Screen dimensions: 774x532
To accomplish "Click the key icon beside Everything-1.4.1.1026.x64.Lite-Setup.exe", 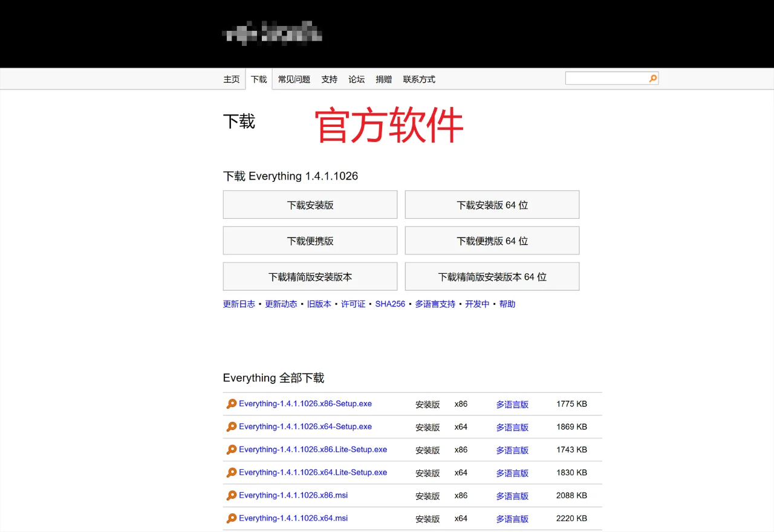I will 232,472.
